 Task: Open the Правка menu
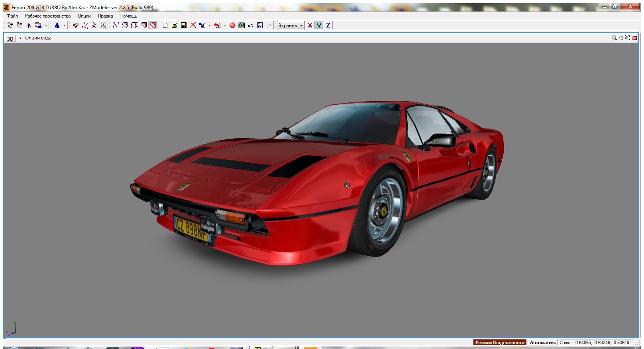coord(105,16)
